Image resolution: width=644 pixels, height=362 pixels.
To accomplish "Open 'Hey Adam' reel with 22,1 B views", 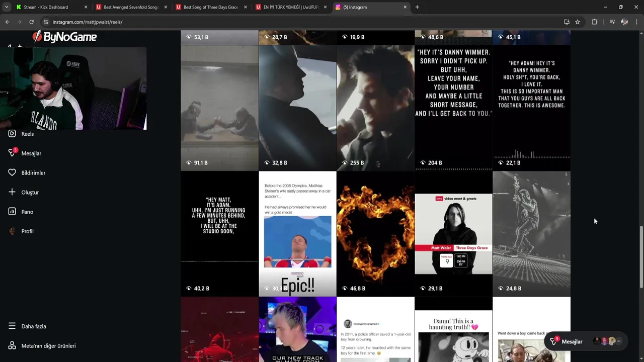I will coord(531,108).
